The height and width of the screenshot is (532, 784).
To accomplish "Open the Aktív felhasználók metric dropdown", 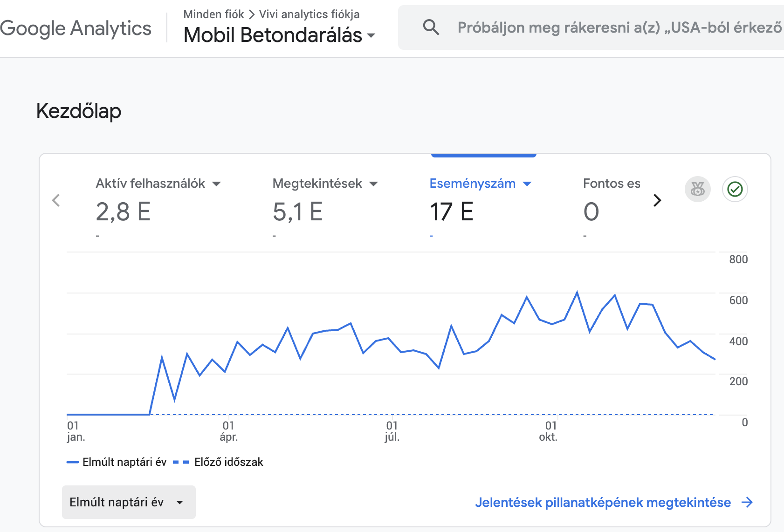I will 216,184.
